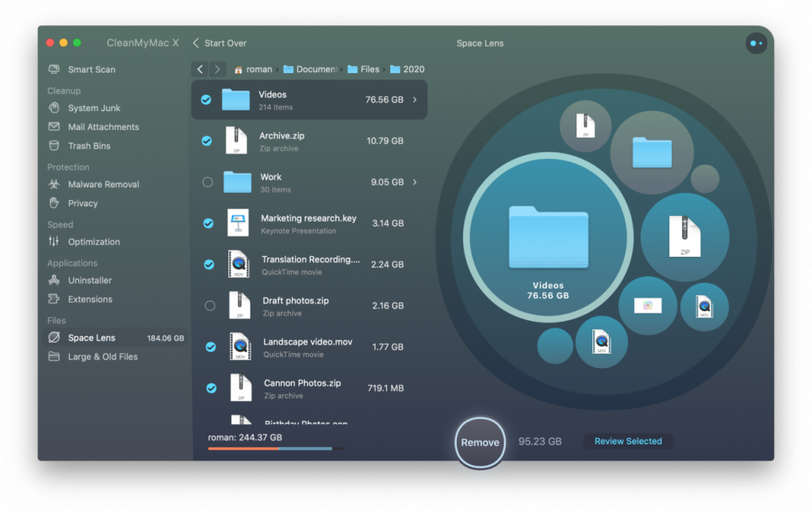Click Review Selected button

pos(628,441)
